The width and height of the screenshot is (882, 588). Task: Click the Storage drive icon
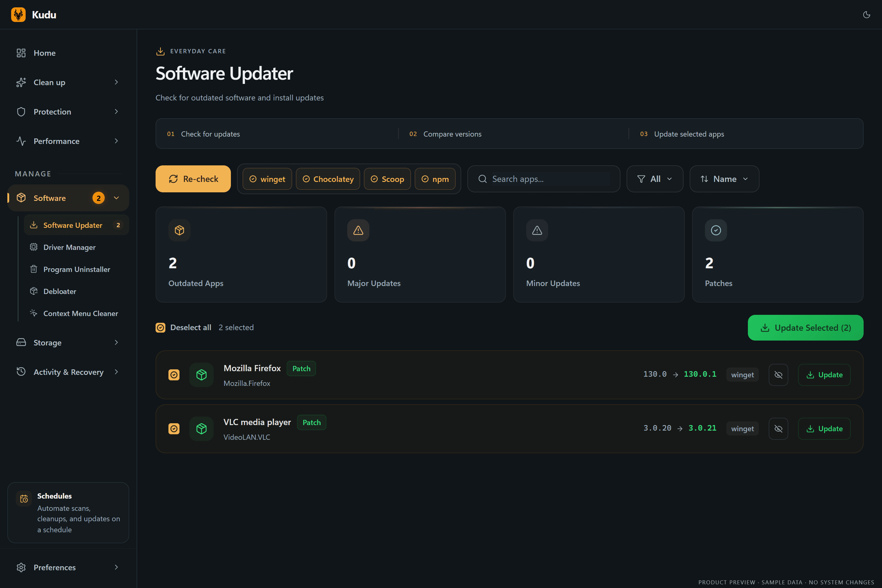tap(21, 342)
